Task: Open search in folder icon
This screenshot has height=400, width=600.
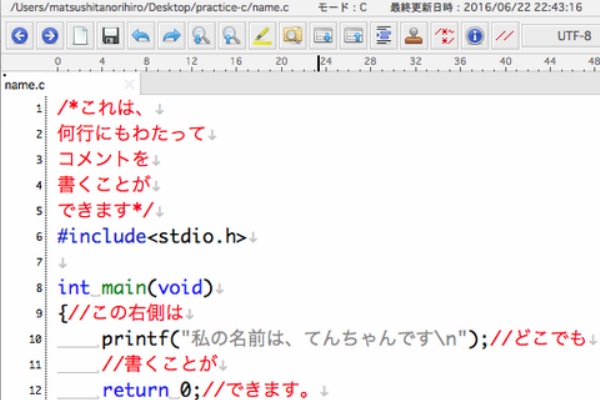Action: click(x=293, y=36)
